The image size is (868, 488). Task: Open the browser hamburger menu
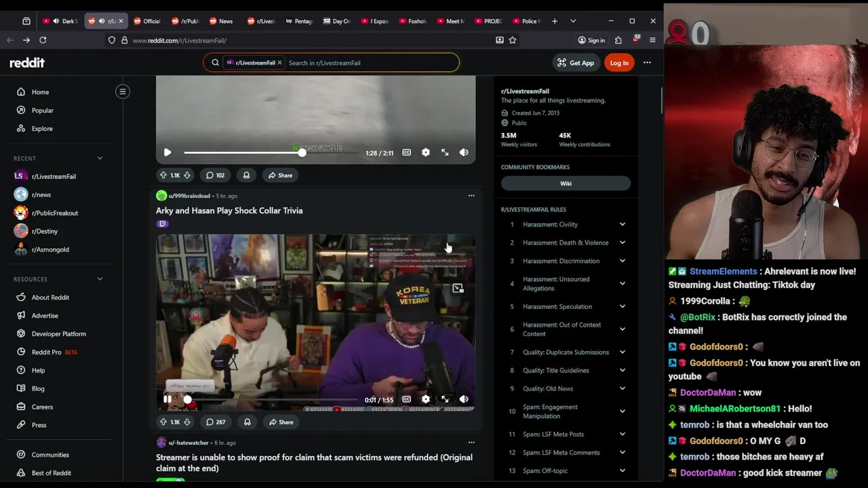click(x=652, y=40)
